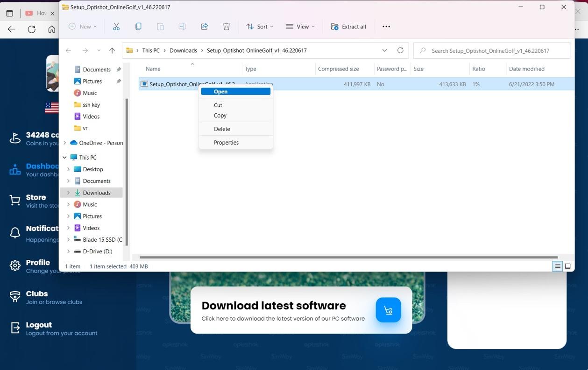Click the Search Setup_Optishot field

click(492, 50)
